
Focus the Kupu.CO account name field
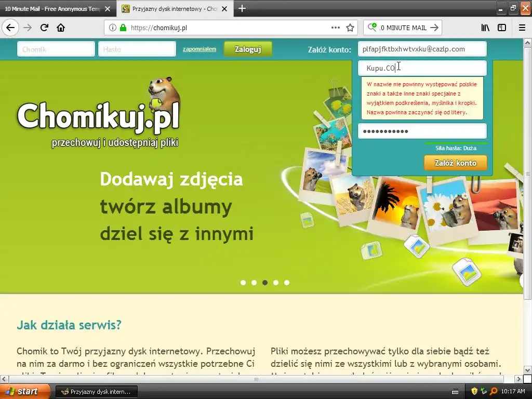422,68
